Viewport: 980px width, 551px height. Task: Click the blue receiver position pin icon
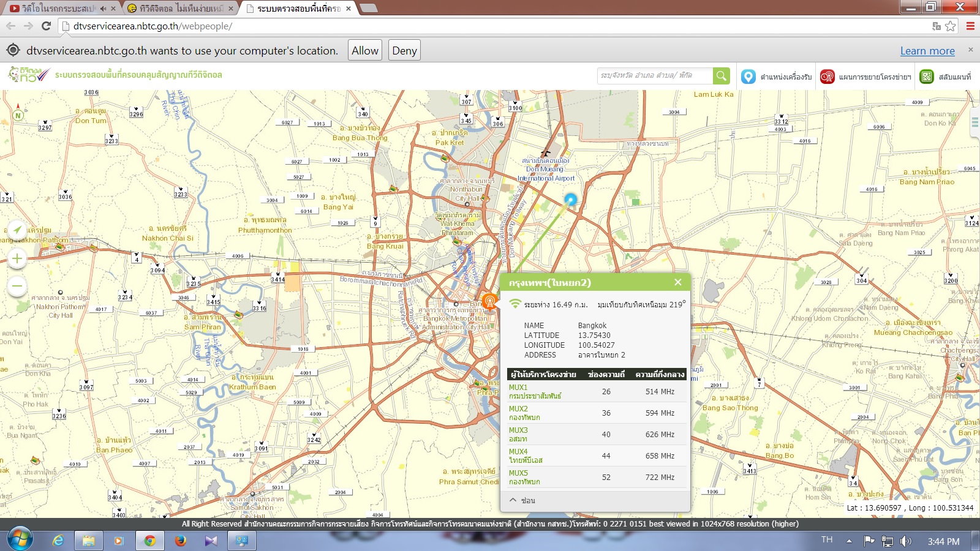tap(748, 77)
